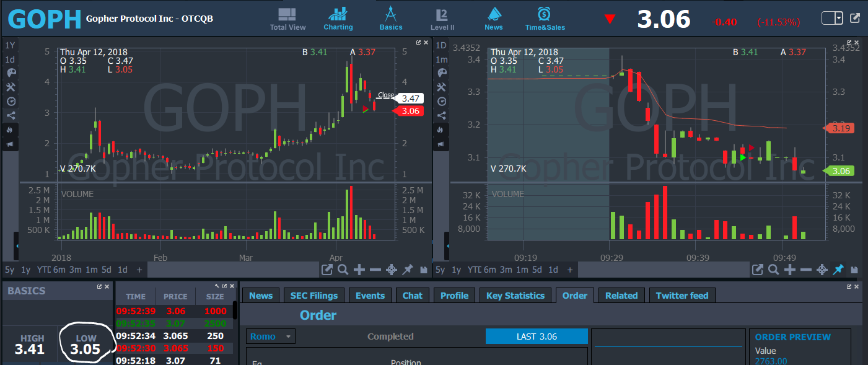Set intraday chart range to 1y
868x365 pixels.
click(x=457, y=270)
